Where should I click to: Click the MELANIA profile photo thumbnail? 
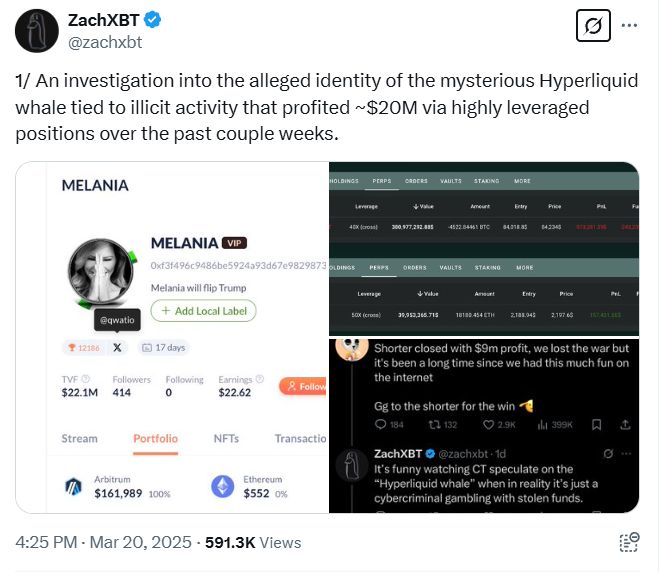pos(100,271)
